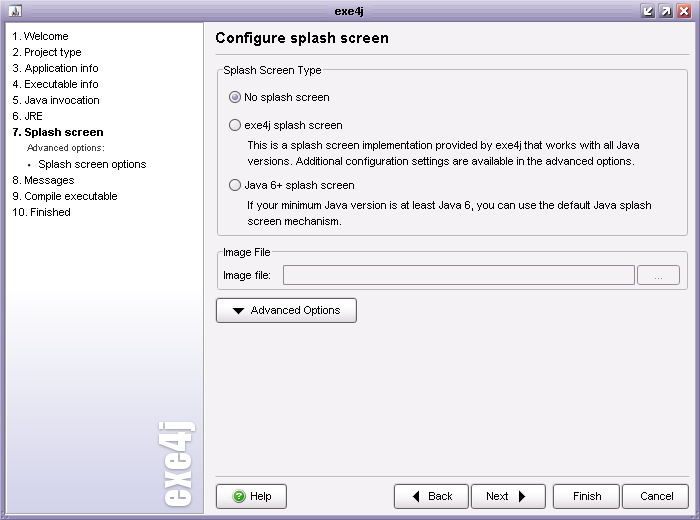Image resolution: width=700 pixels, height=520 pixels.
Task: Open Splash screen options advanced item
Action: click(x=92, y=164)
